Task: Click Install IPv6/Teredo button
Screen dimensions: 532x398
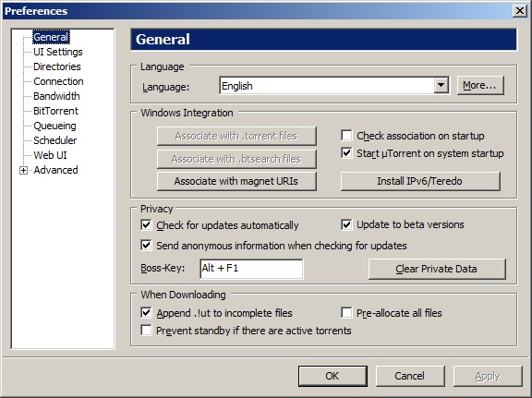Action: [420, 181]
